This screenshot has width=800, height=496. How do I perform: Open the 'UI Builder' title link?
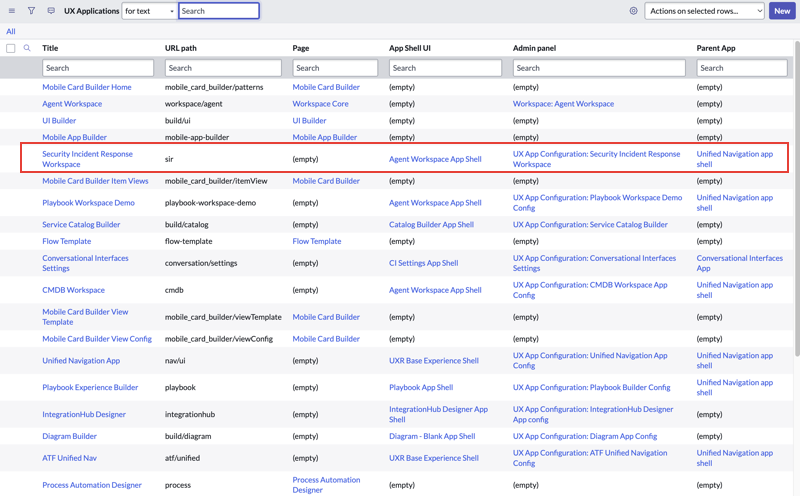59,120
